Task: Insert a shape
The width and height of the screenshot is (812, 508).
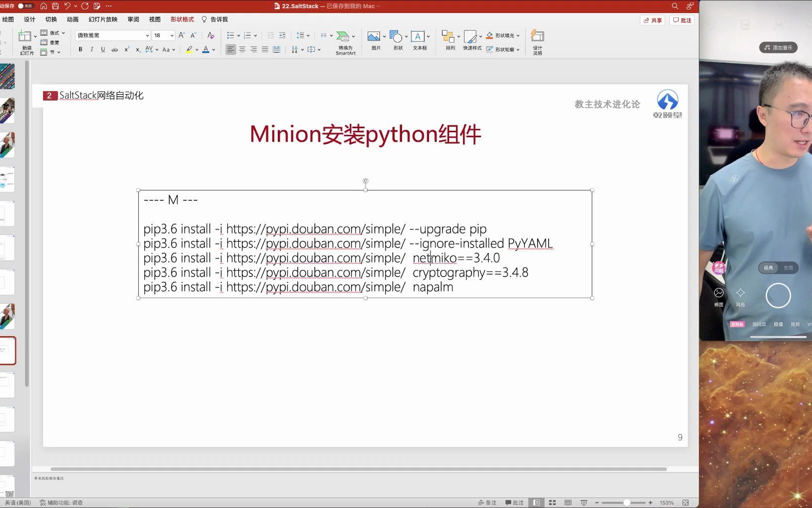Action: [398, 41]
